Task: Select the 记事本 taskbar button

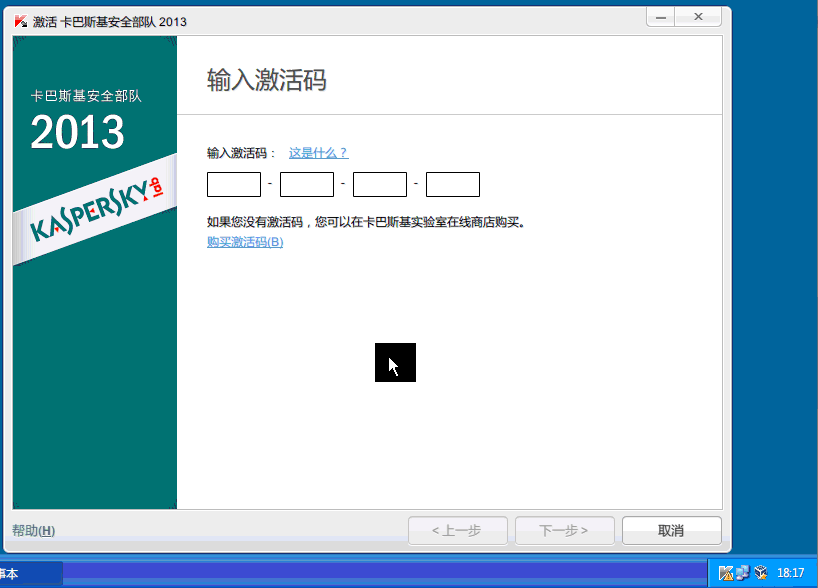Action: point(30,573)
